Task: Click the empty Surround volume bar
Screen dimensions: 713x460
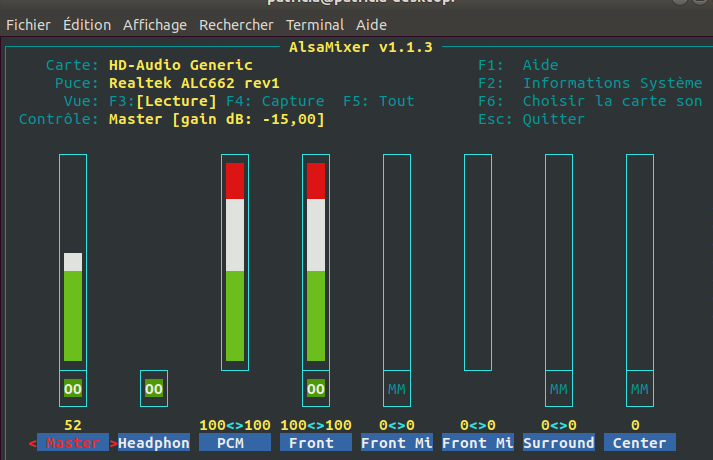Action: [558, 262]
